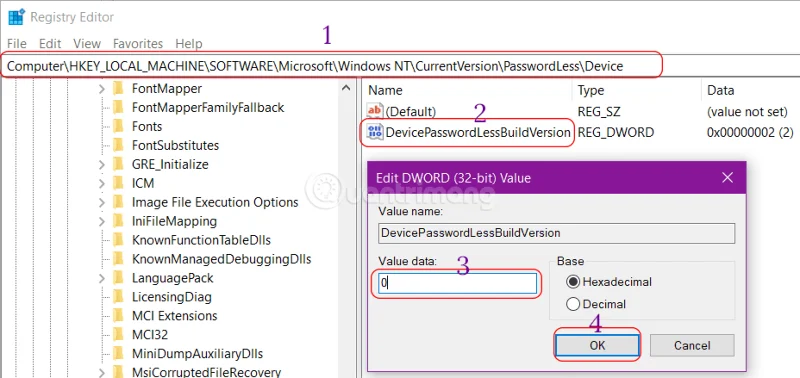Click the ICM folder icon
The image size is (800, 378).
click(118, 183)
